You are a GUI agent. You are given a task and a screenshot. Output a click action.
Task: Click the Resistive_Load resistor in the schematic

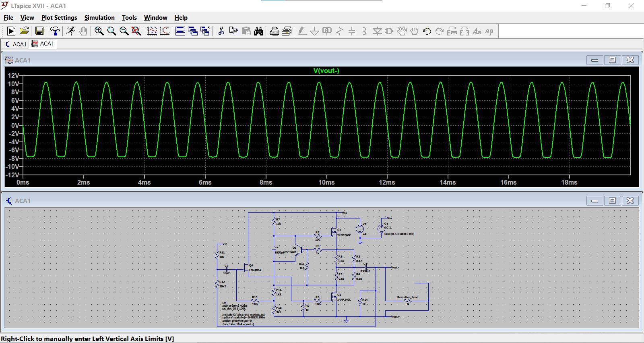coord(408,301)
